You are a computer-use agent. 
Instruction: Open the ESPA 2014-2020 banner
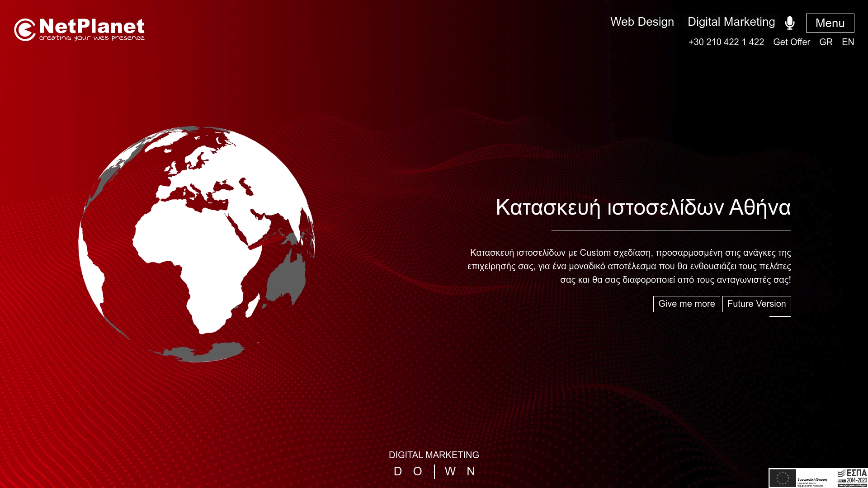click(x=818, y=478)
